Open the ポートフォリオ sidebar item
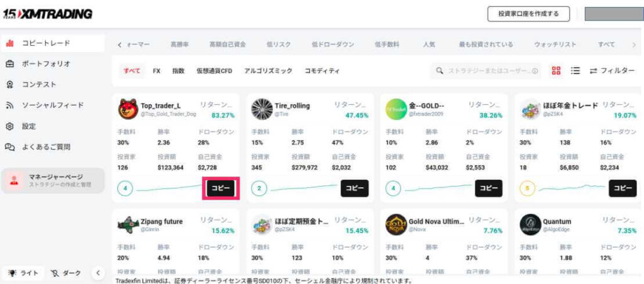Screen dimensions: 644x284 click(x=46, y=63)
